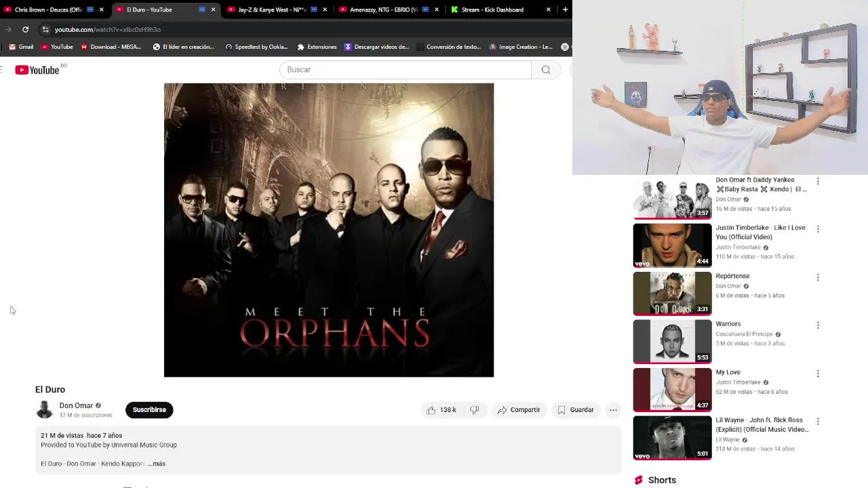Screen dimensions: 868x488
Task: Click the Meet The Orphans video player
Action: pos(329,230)
